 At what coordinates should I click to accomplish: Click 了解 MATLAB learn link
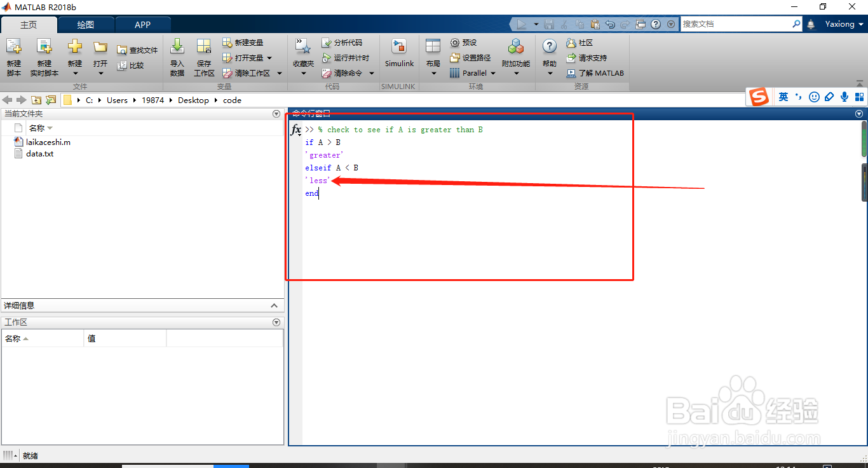point(595,73)
